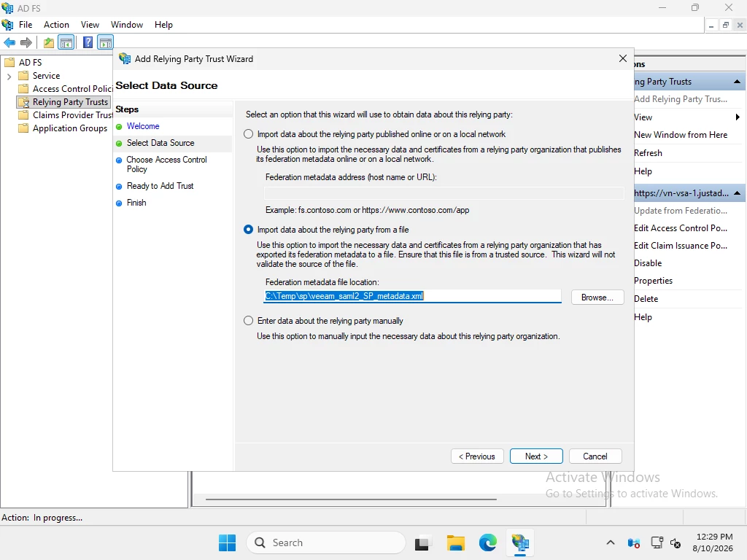Image resolution: width=747 pixels, height=560 pixels.
Task: Toggle the Show/Hide Console Tree icon
Action: tap(66, 43)
